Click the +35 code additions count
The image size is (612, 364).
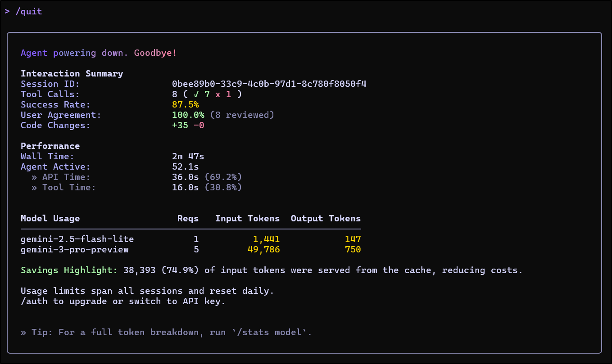[x=180, y=126]
